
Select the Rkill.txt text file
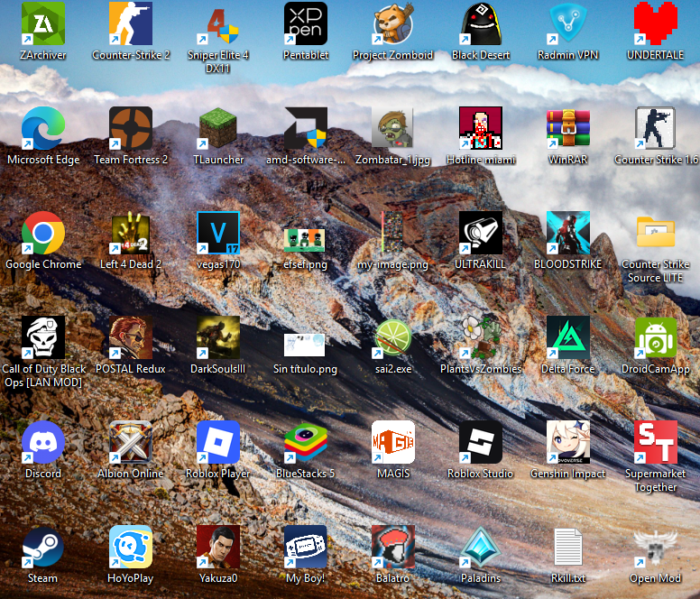click(x=568, y=547)
